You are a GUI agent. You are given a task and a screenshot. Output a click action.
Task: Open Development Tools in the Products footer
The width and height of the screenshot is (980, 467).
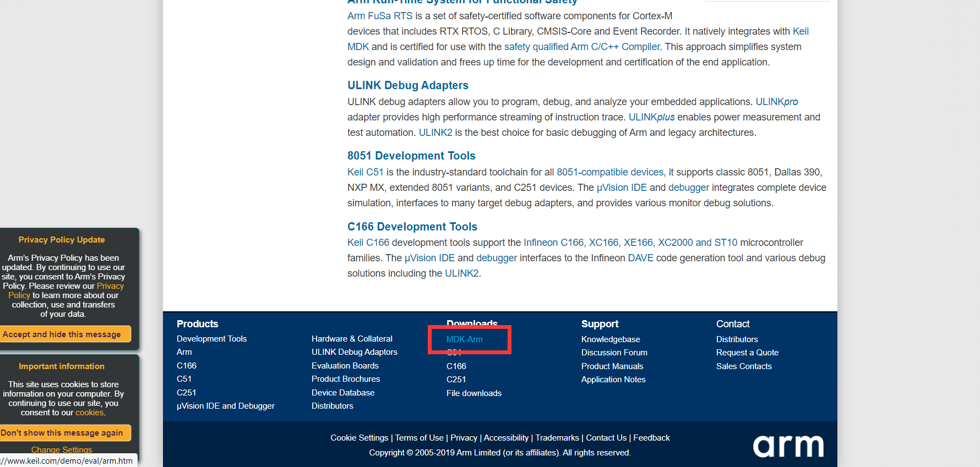tap(211, 339)
